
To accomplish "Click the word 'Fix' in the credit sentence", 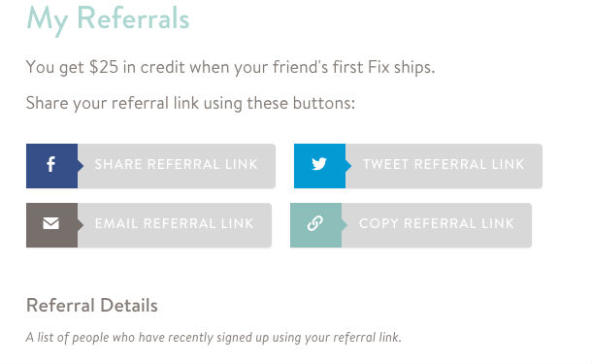I will click(378, 67).
